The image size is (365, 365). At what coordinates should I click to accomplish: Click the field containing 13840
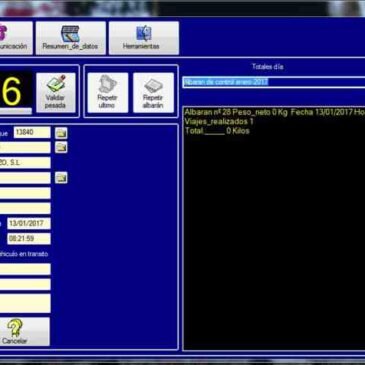[x=32, y=133]
